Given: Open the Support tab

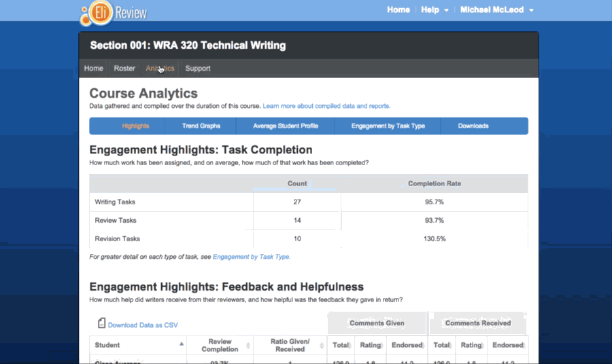Looking at the screenshot, I should coord(198,68).
